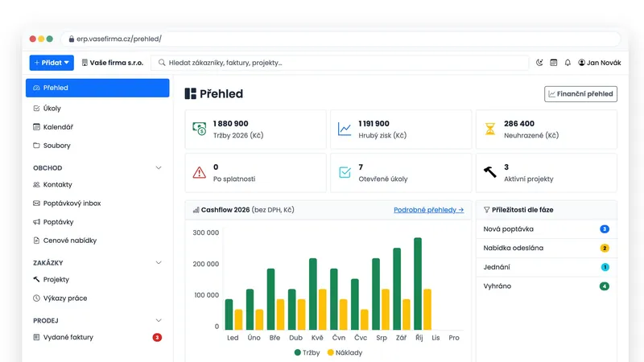
Task: Click the Aktivní projekty hammer icon
Action: [490, 172]
